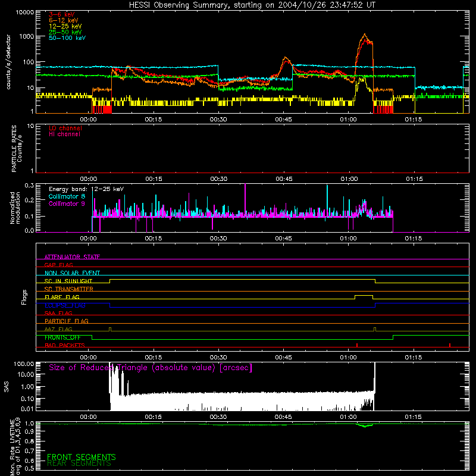The height and width of the screenshot is (476, 476).
Task: Select the 6-12 keV legend label
Action: tap(64, 20)
